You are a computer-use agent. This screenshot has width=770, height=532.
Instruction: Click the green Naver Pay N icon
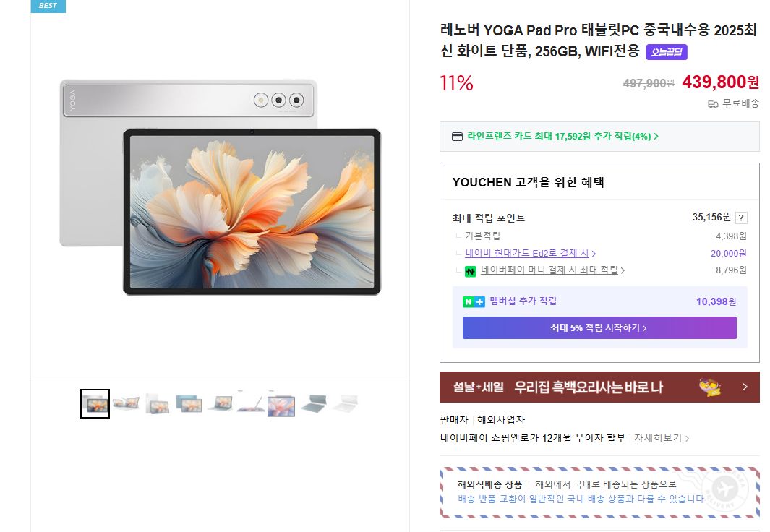tap(471, 271)
